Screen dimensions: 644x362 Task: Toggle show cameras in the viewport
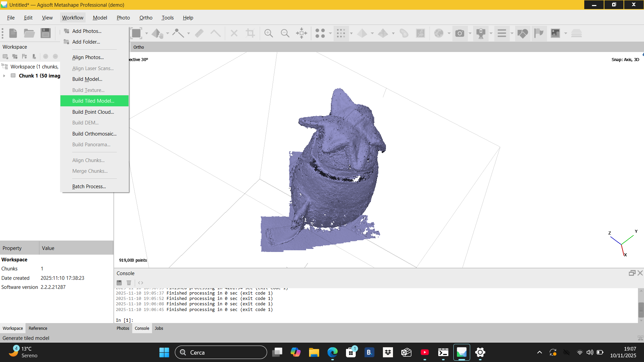pos(482,33)
